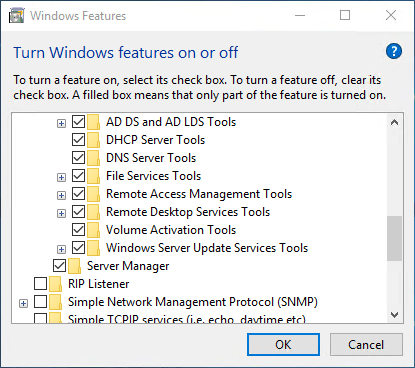Click the folder icon beside Server Manager
415x368 pixels.
[x=75, y=266]
